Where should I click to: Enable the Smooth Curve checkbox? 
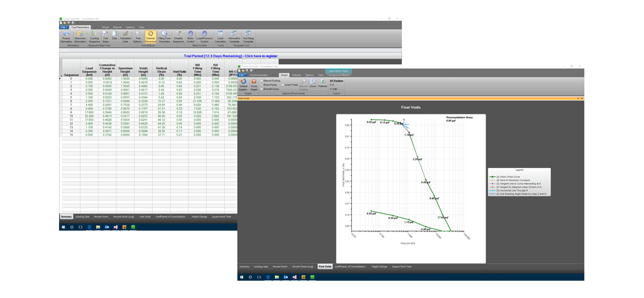click(x=262, y=89)
